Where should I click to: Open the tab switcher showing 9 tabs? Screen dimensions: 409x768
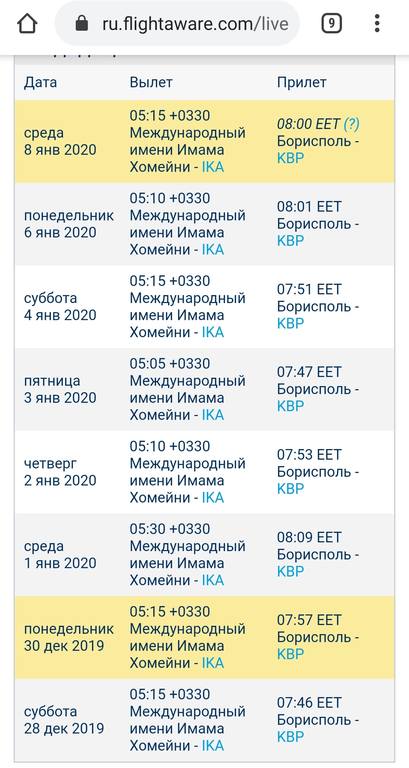tap(332, 23)
